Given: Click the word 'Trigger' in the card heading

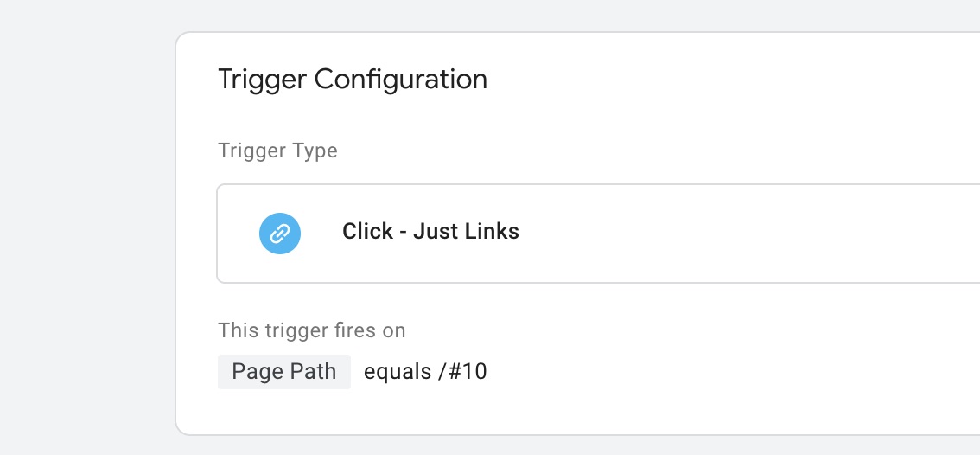Looking at the screenshot, I should tap(262, 80).
